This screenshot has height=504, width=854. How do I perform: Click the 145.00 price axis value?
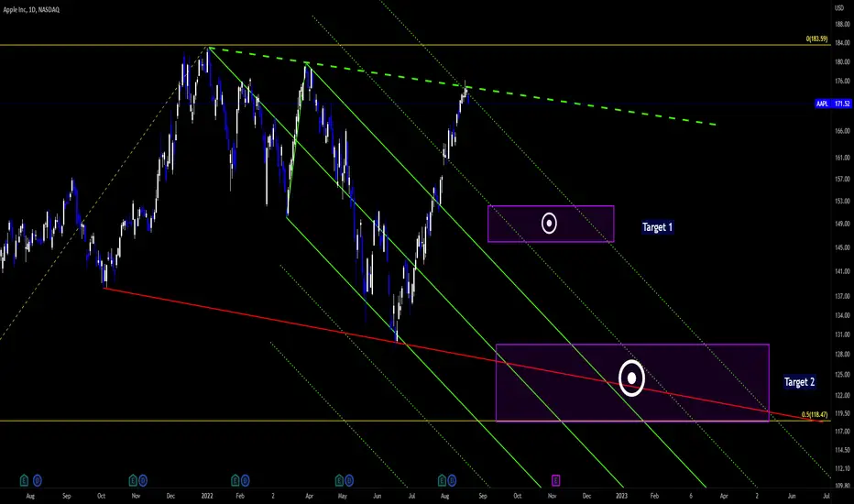[x=842, y=247]
